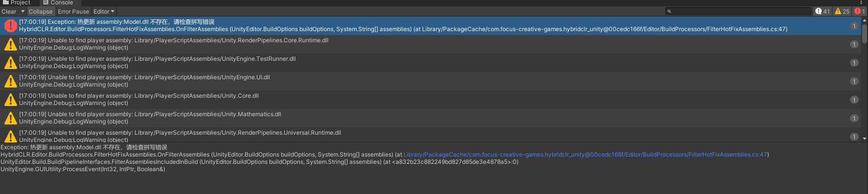868x194 pixels.
Task: Click warning icon for UnityEngine.TestRunner.dll entry
Action: [x=10, y=63]
